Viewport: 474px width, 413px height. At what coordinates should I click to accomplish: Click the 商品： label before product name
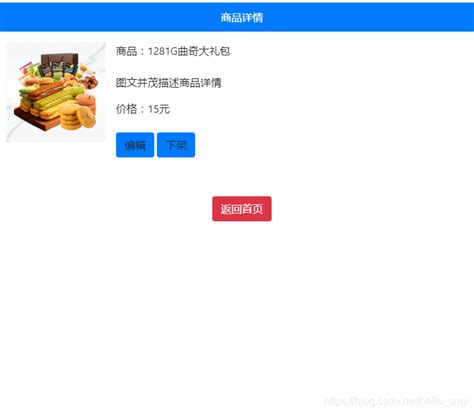pos(131,51)
